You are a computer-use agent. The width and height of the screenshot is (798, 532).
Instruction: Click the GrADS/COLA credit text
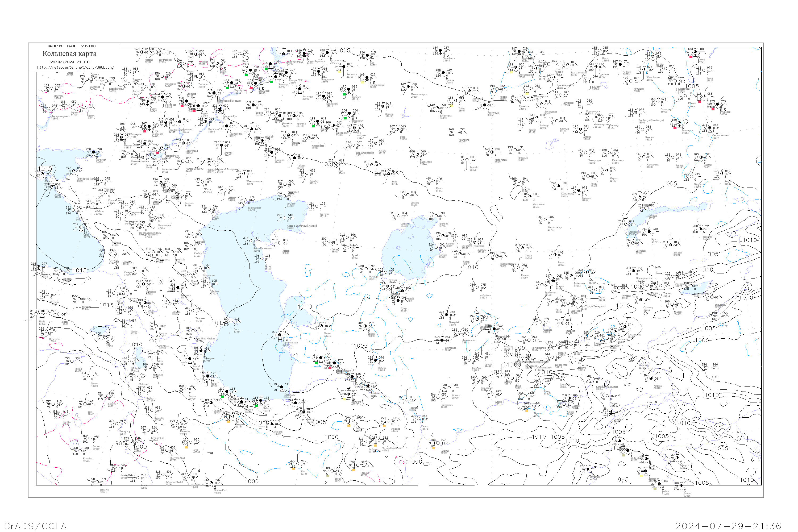[x=35, y=526]
